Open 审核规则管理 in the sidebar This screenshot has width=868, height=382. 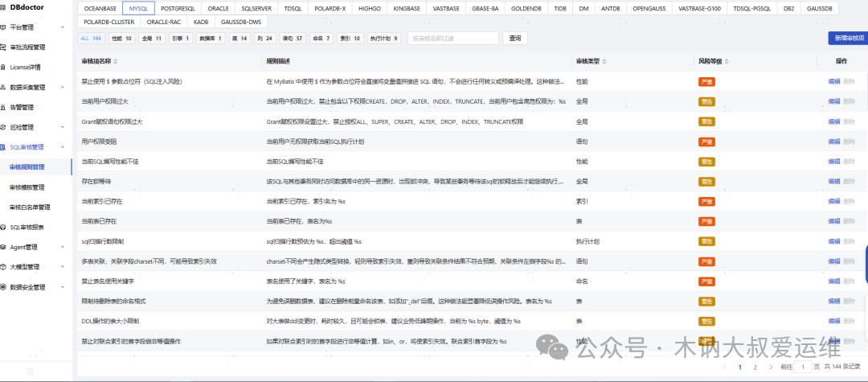(x=27, y=166)
